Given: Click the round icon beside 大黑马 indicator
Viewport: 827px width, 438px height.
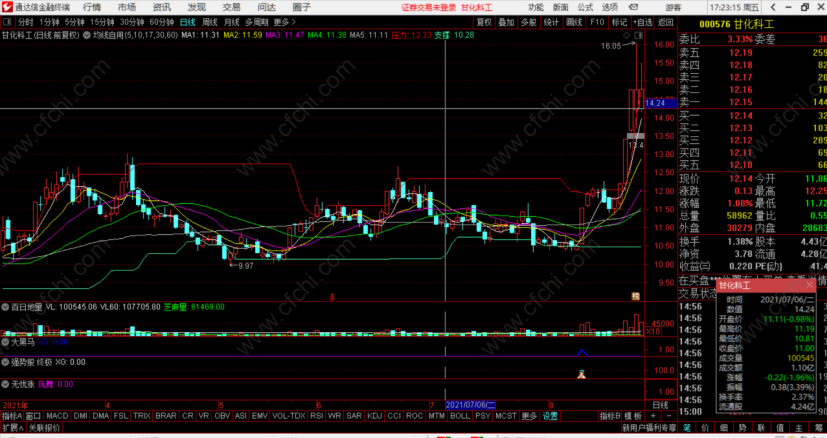Looking at the screenshot, I should (x=5, y=342).
